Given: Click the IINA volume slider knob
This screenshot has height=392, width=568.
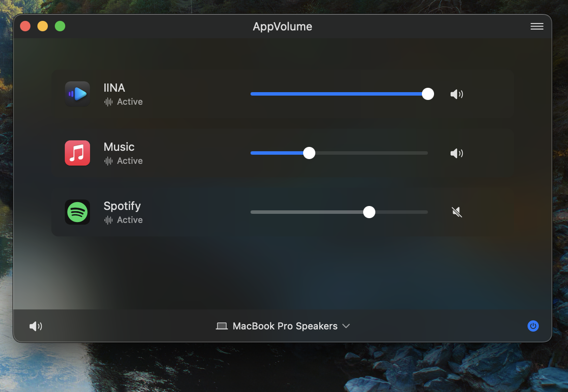Looking at the screenshot, I should [x=428, y=94].
